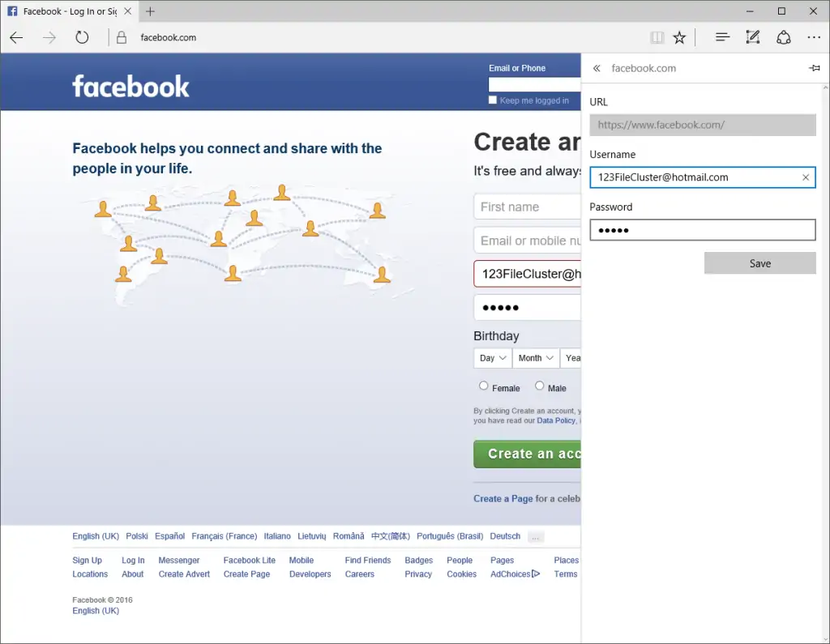
Task: Pin the facebook.com side panel
Action: (815, 68)
